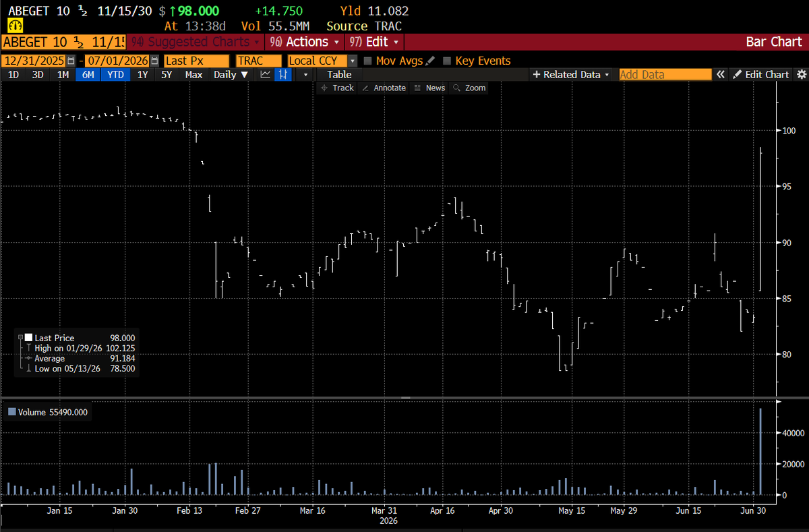Open the Edit menu
The width and height of the screenshot is (809, 532).
pyautogui.click(x=373, y=42)
